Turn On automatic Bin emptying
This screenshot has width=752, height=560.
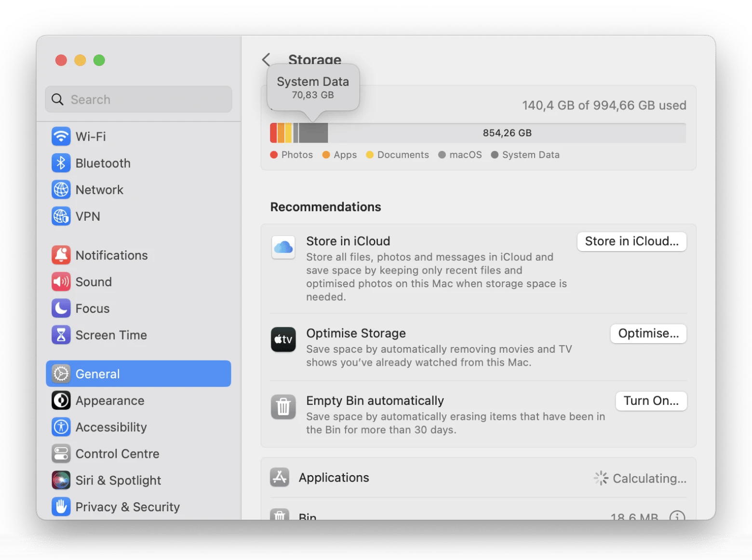click(651, 401)
